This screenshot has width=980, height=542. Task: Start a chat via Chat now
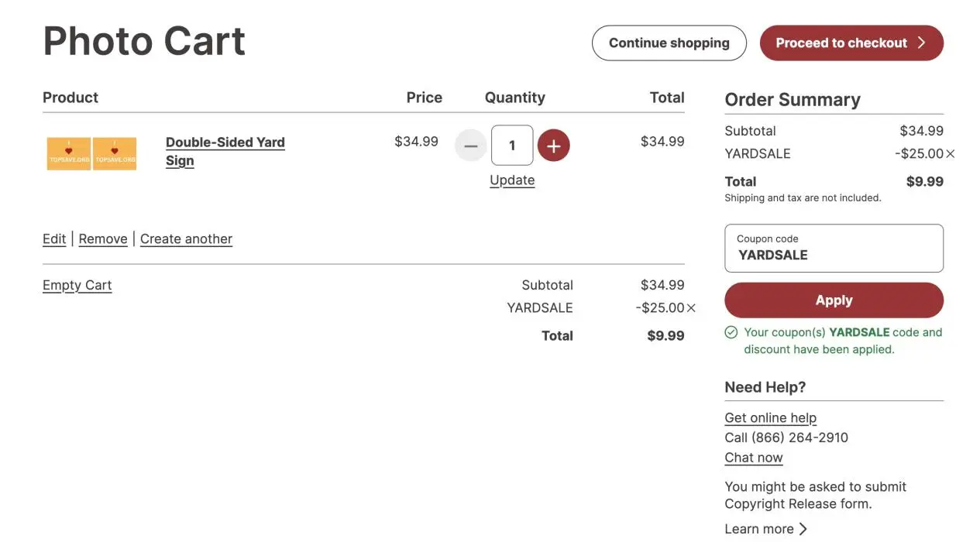tap(753, 458)
